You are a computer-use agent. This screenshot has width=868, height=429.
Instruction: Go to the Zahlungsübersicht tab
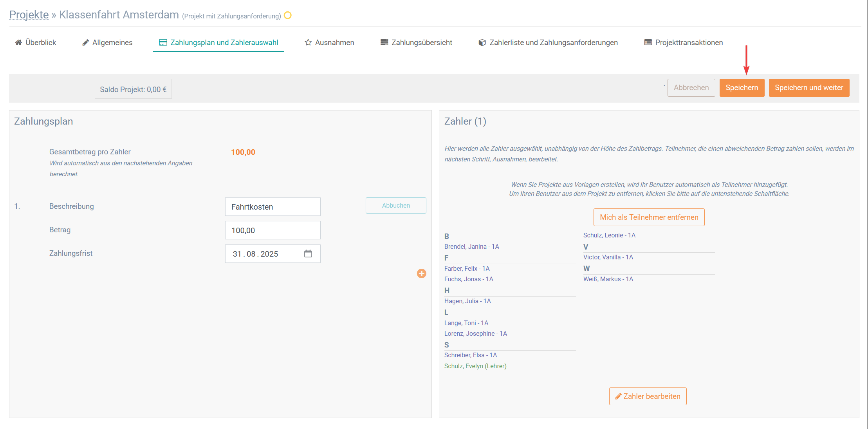tap(416, 42)
